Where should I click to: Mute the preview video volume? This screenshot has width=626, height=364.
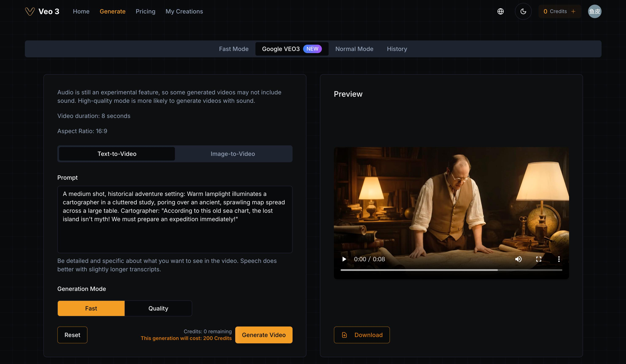pos(519,259)
